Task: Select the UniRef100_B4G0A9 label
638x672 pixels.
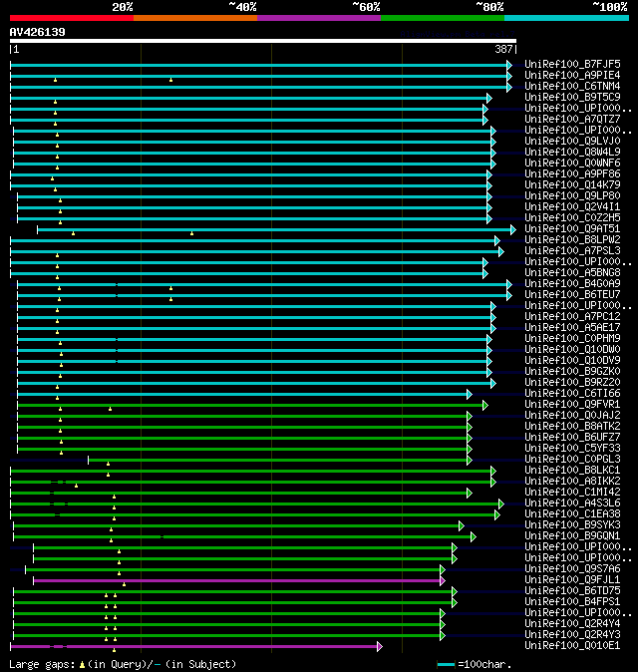Action: (572, 284)
